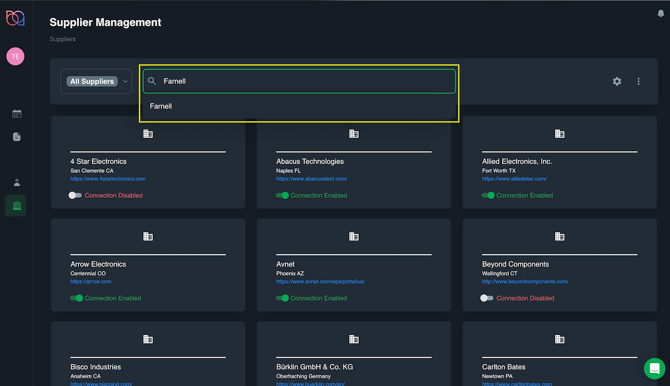The height and width of the screenshot is (386, 670).
Task: Disable connection for Allied Electronics
Action: tap(488, 195)
